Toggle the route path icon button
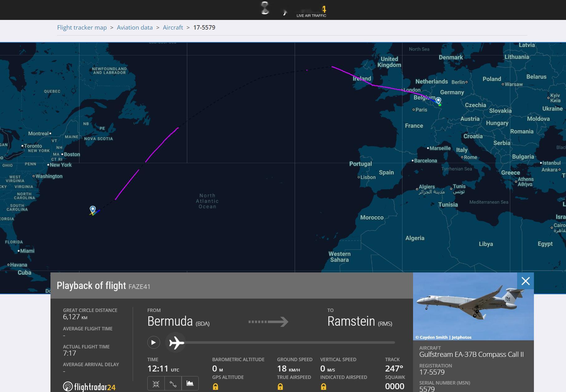This screenshot has width=566, height=392. tap(173, 384)
